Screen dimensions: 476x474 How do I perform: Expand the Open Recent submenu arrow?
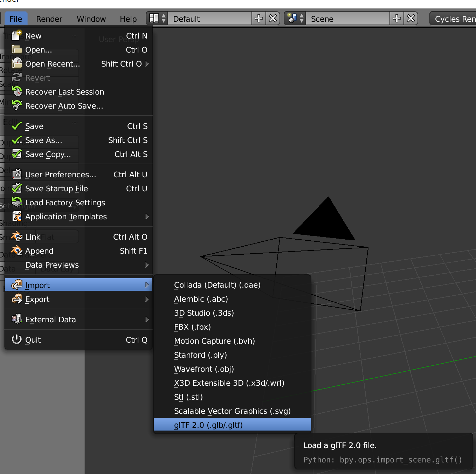click(x=147, y=64)
